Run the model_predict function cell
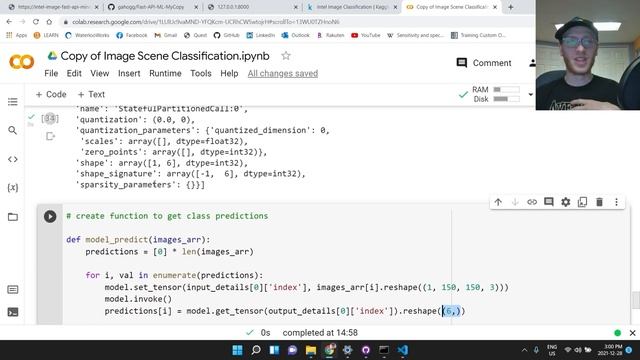The width and height of the screenshot is (640, 360). click(x=50, y=216)
